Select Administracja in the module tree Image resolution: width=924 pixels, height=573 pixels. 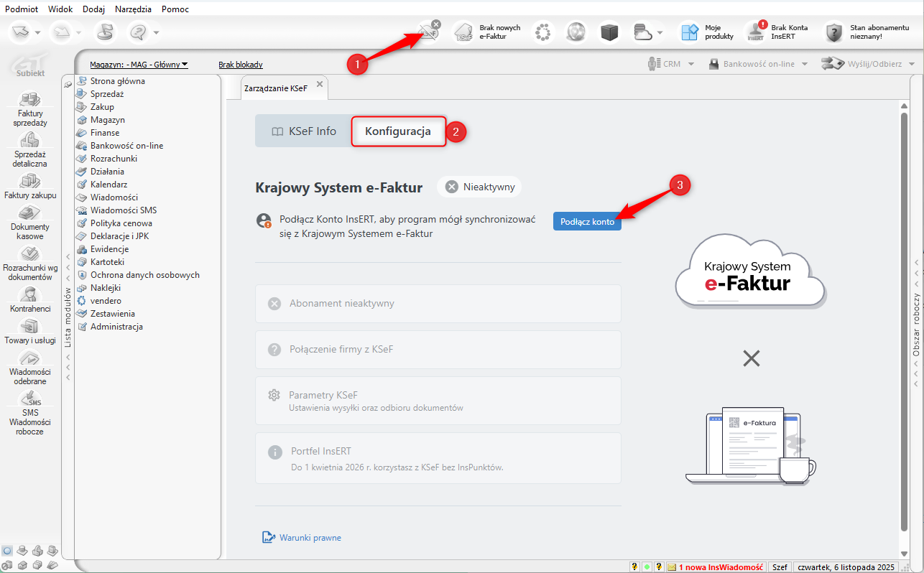pyautogui.click(x=116, y=327)
